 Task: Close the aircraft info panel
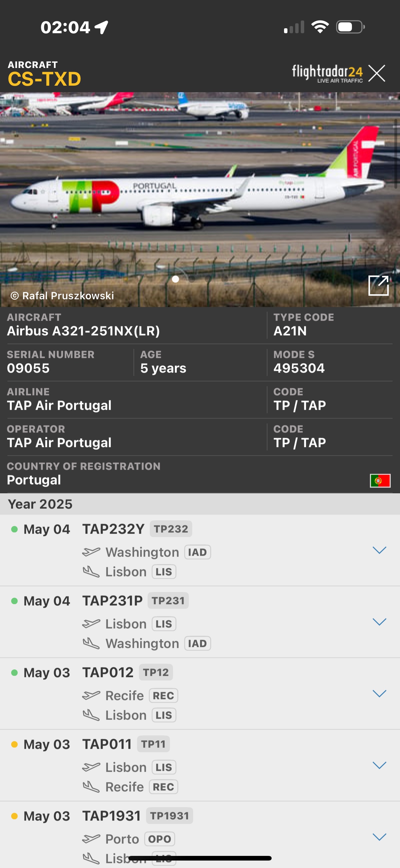coord(377,74)
